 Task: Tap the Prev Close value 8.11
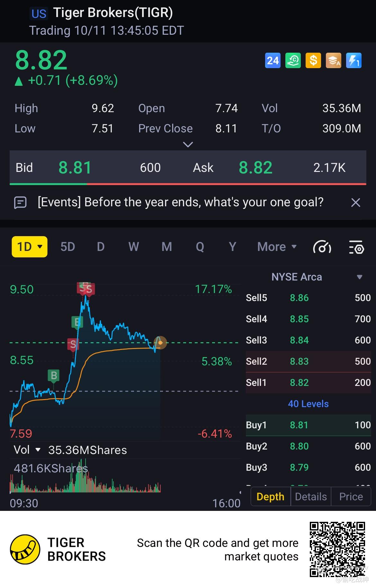[x=226, y=129]
